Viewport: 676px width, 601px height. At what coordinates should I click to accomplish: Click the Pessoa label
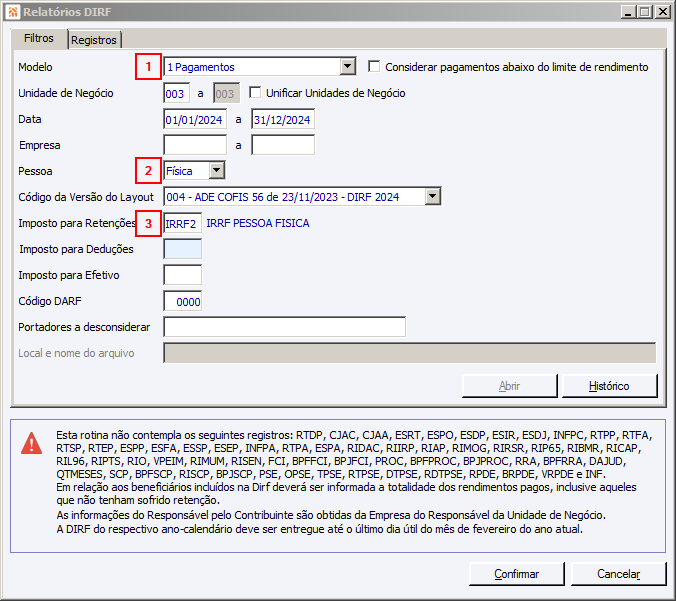click(x=35, y=171)
